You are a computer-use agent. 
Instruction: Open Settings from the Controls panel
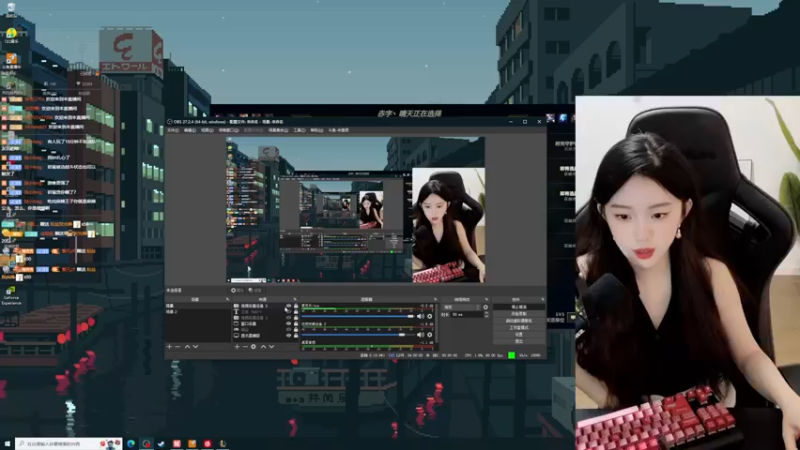click(519, 334)
